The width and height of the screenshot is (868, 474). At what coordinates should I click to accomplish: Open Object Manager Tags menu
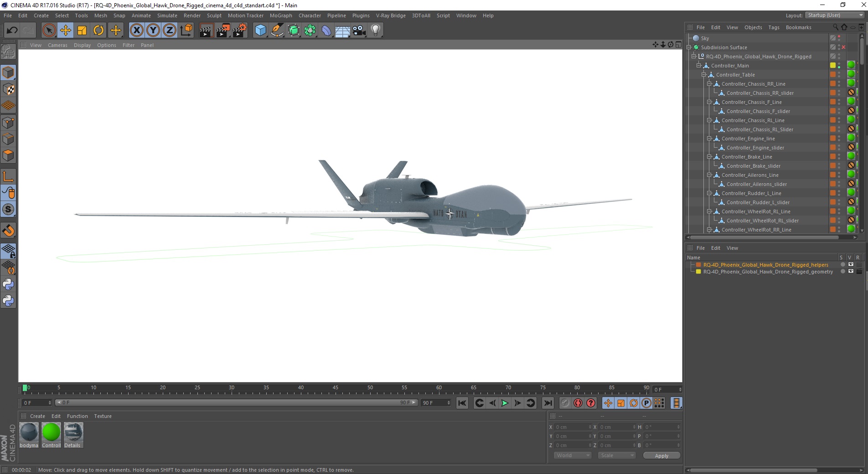[774, 27]
